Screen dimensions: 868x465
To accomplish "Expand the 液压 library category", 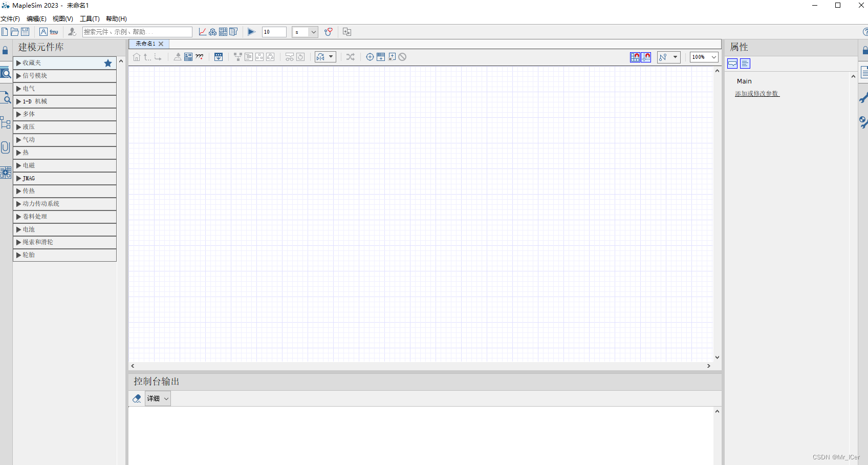I will coord(64,127).
